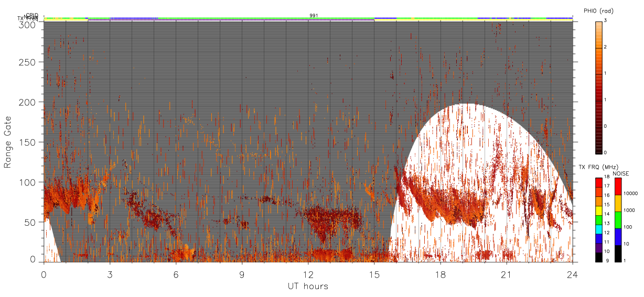Click y-axis tick label '200'
Image resolution: width=644 pixels, height=297 pixels.
(x=28, y=102)
